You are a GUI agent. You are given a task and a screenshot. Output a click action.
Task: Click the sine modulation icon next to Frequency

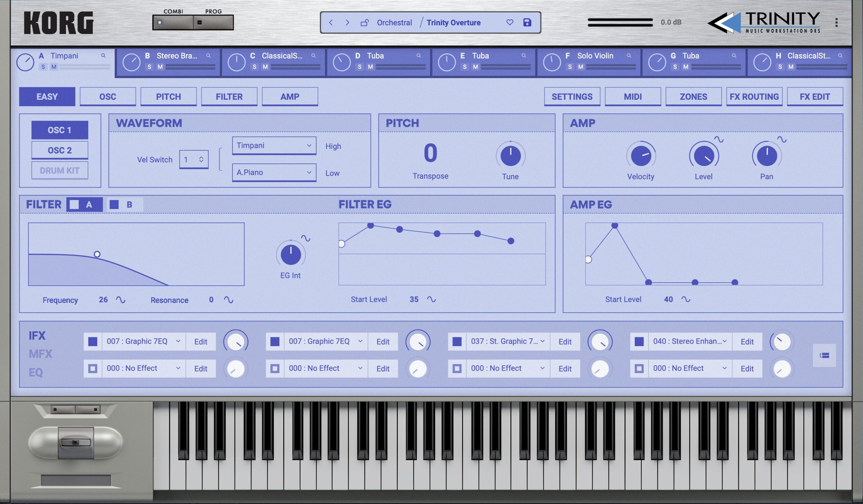click(121, 300)
